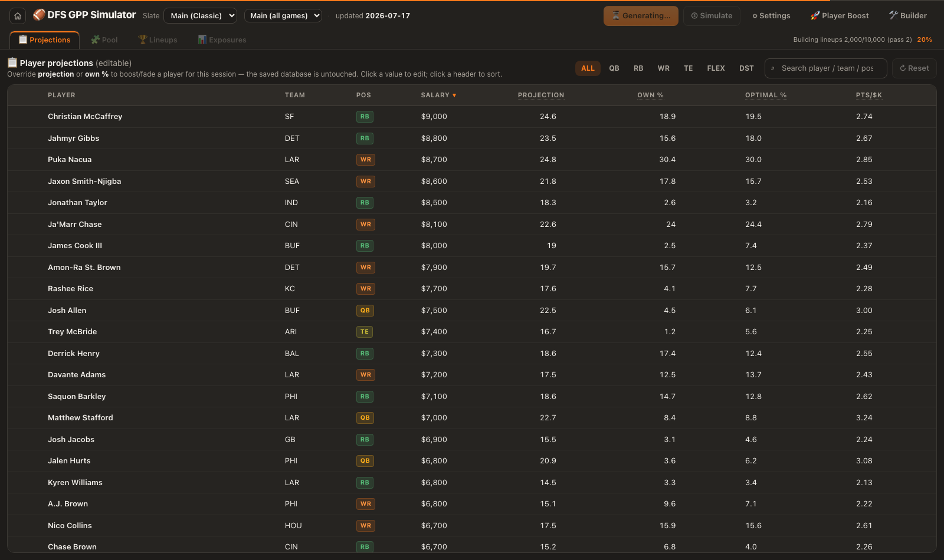Edit Christian McCaffrey's projection 24.6
944x560 pixels.
coord(548,117)
